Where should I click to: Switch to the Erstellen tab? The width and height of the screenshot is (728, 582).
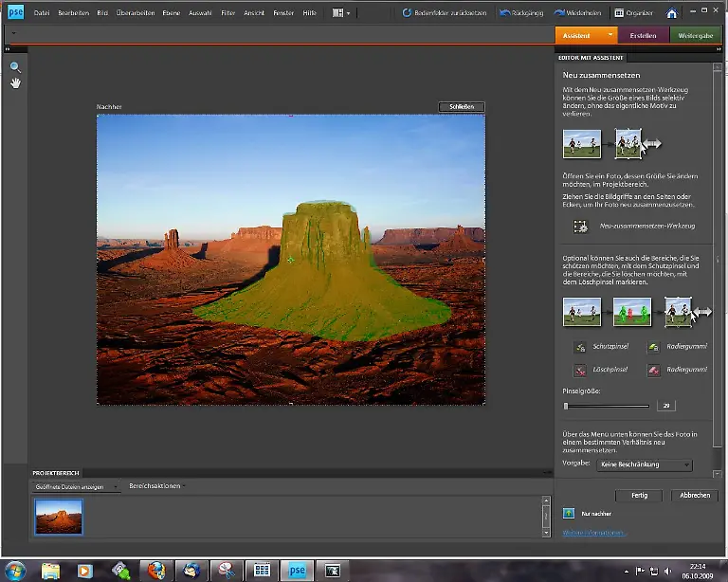point(643,35)
